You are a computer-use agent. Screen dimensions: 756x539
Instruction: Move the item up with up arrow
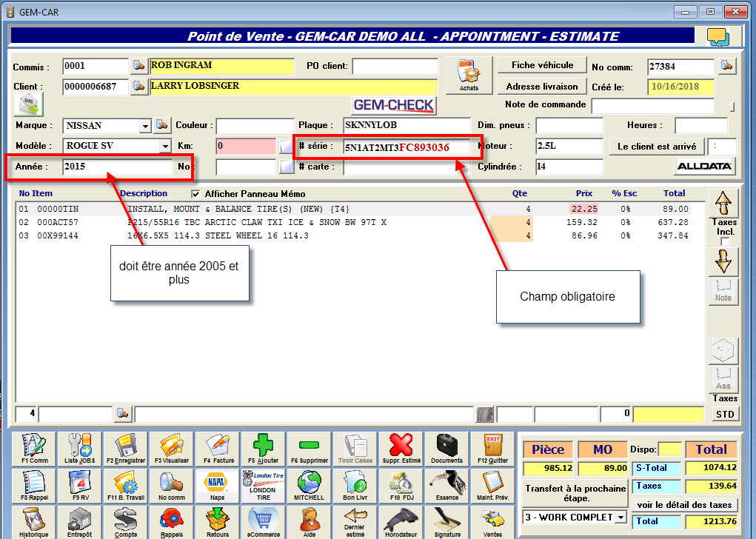pos(723,203)
